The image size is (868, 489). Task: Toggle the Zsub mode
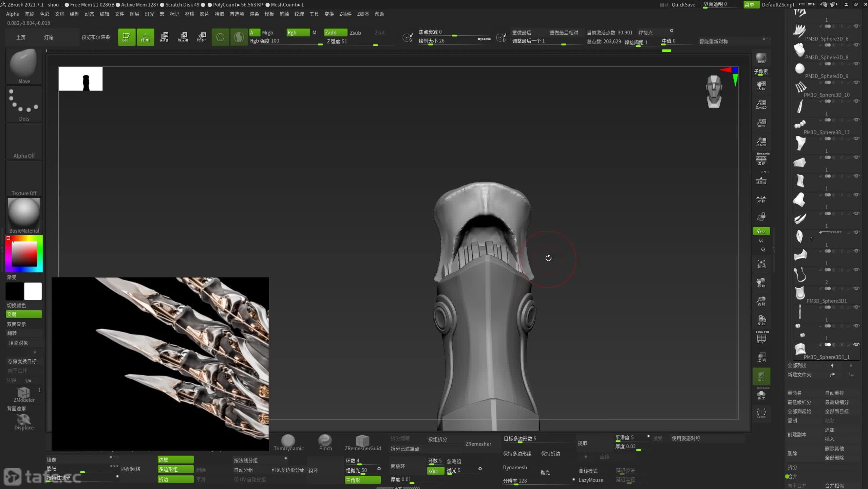(x=355, y=33)
